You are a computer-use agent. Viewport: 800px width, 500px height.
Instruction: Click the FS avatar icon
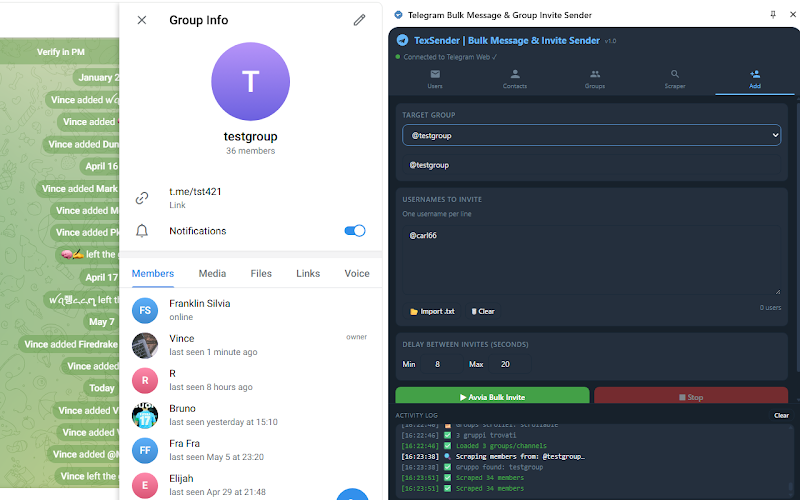point(145,310)
